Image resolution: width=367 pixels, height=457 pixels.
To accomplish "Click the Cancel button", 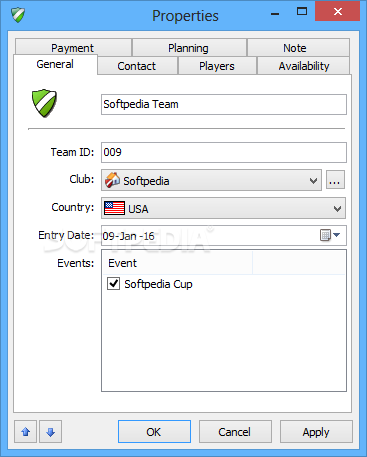I will (x=235, y=432).
